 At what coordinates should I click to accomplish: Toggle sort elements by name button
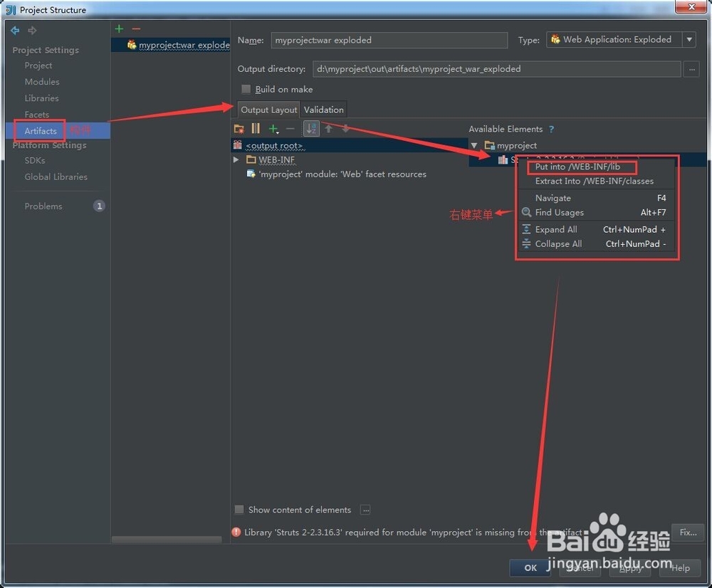311,129
